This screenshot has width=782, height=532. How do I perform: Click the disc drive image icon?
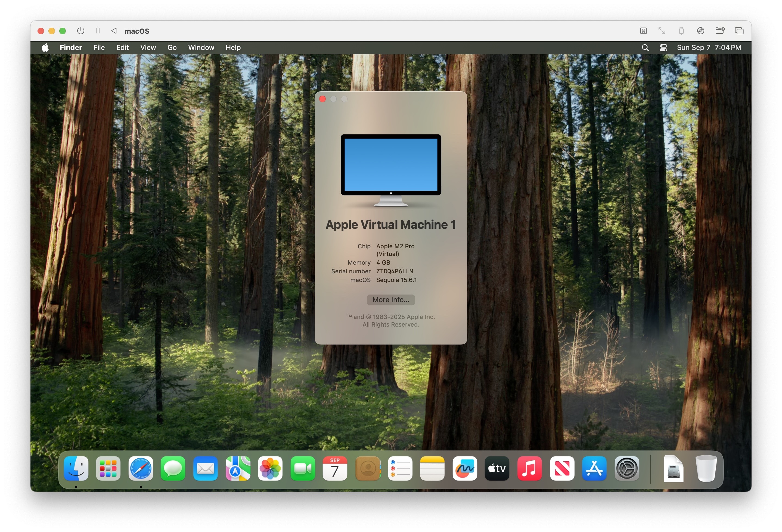pyautogui.click(x=701, y=31)
